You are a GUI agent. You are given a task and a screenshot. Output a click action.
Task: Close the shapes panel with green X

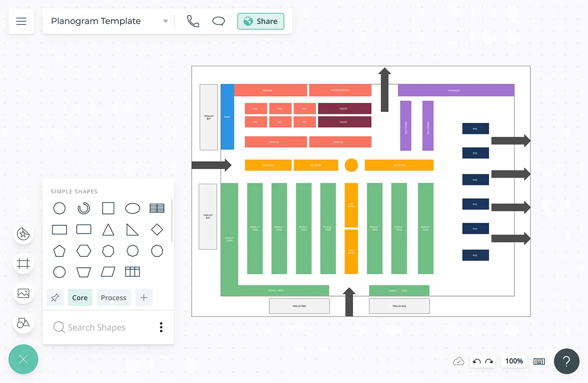[23, 359]
